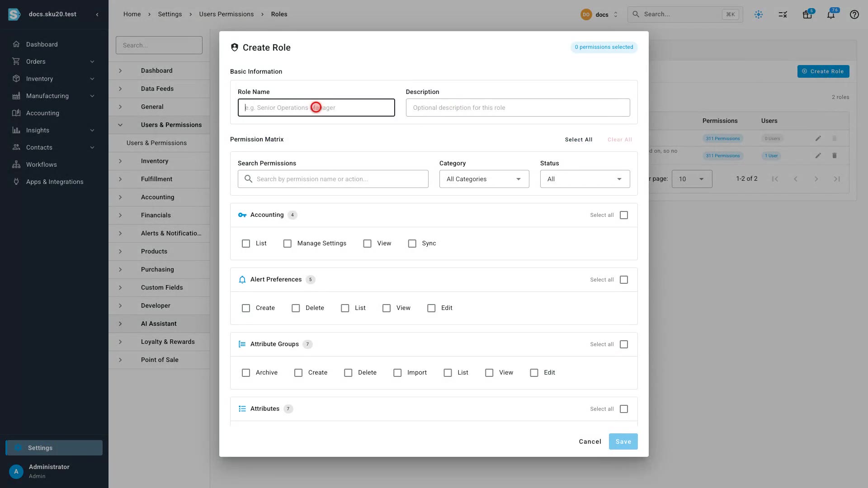Collapse sidebar with the chevron icon
Image resolution: width=868 pixels, height=488 pixels.
tap(97, 14)
